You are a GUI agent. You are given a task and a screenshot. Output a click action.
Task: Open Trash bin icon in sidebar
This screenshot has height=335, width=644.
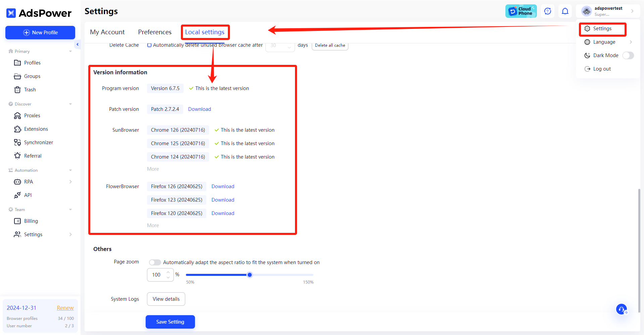tap(17, 90)
